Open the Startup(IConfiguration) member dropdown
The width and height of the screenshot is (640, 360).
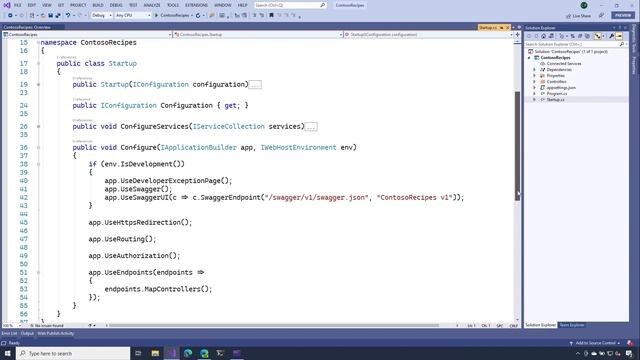coord(429,35)
